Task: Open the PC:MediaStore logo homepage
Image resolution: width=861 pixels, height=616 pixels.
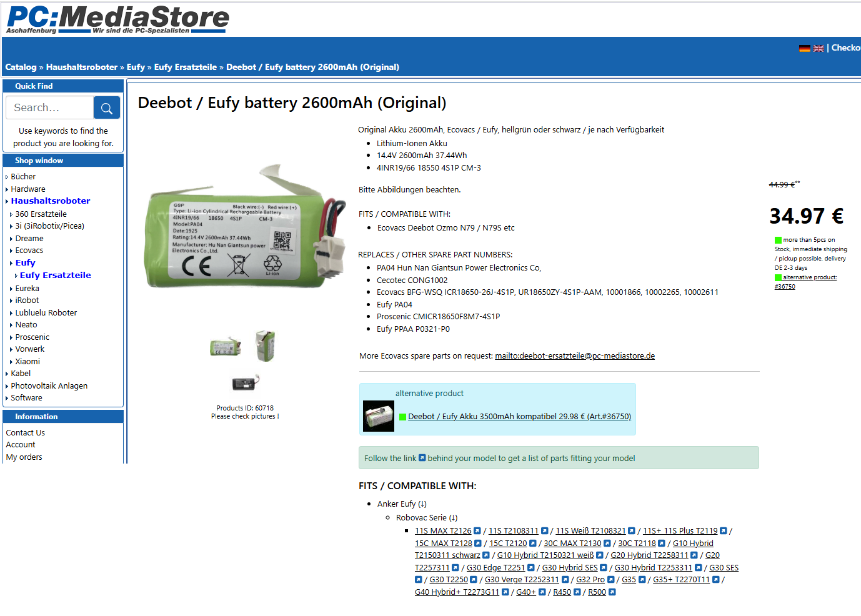Action: pos(117,19)
